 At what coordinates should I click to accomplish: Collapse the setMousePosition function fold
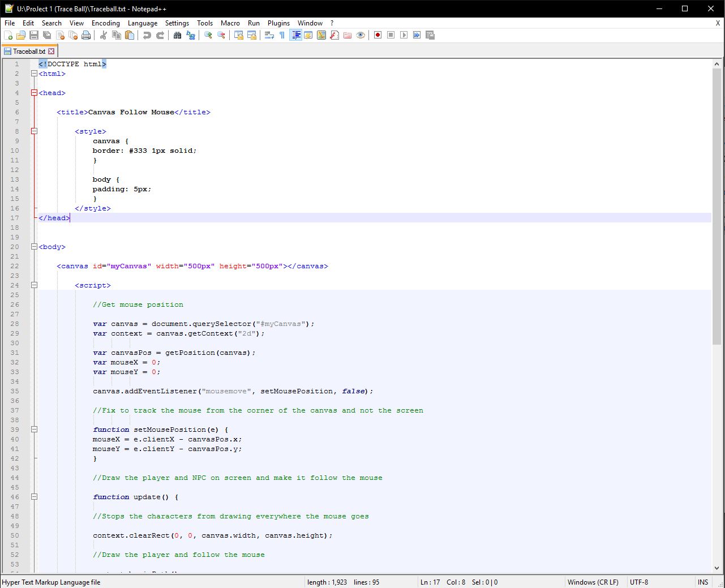pos(34,430)
